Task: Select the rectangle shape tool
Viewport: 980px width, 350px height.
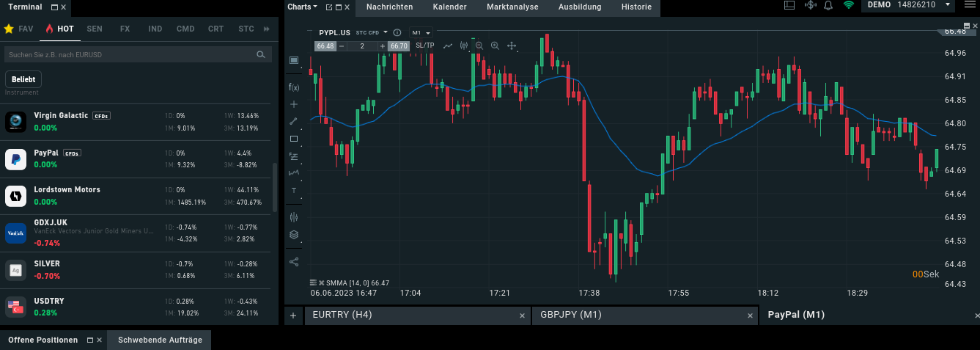Action: pos(294,139)
